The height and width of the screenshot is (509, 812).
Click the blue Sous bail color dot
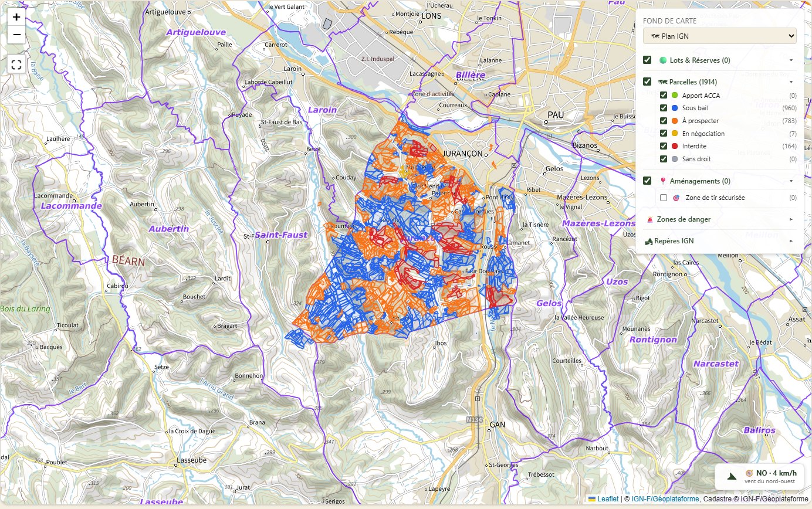674,108
